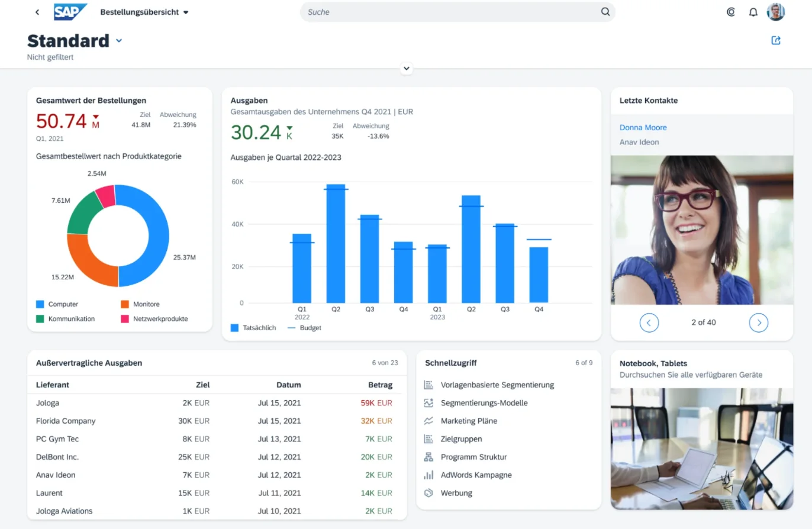
Task: Select the Jologa supplier row
Action: point(217,403)
